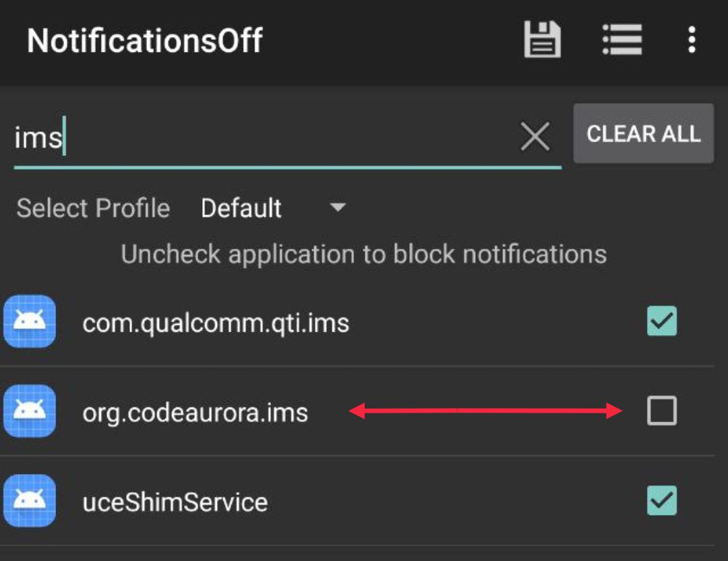Check the org.codeaurora.ims checkbox
728x561 pixels.
[x=661, y=411]
